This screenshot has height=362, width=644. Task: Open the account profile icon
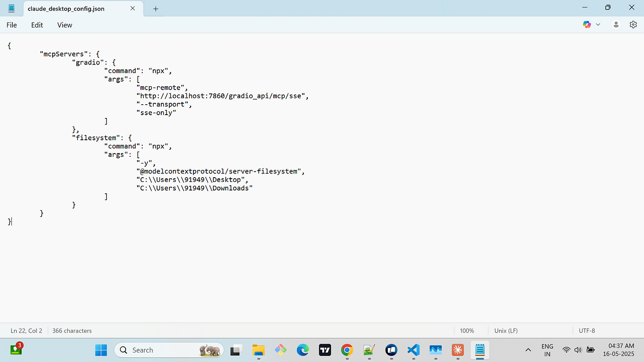(616, 25)
